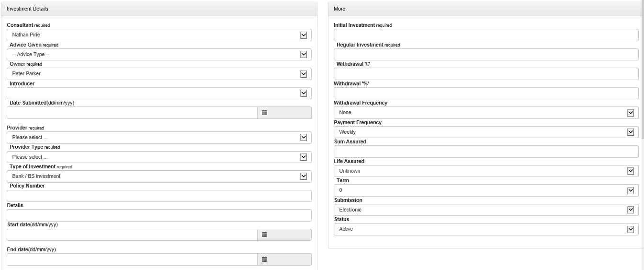Expand the Introducer dropdown

159,94
